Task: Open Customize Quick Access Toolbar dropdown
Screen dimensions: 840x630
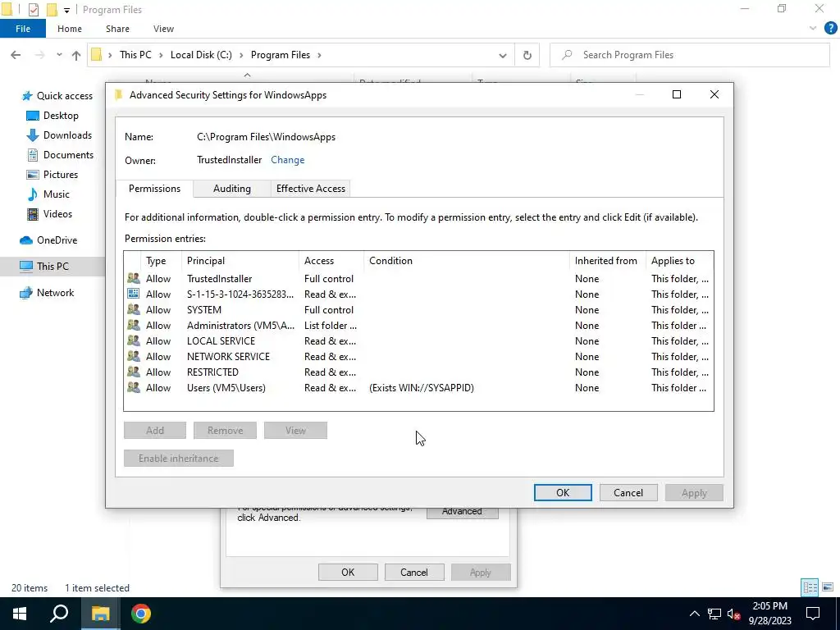Action: point(66,10)
